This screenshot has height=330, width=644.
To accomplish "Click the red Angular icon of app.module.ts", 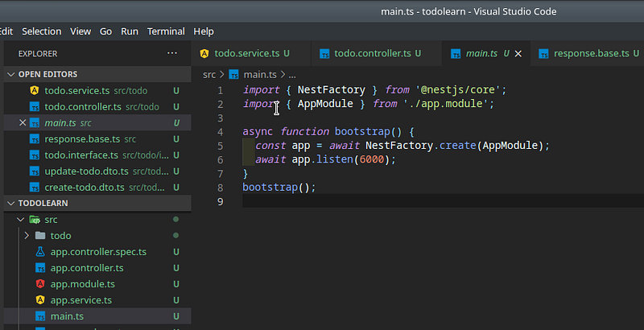I will coord(39,283).
